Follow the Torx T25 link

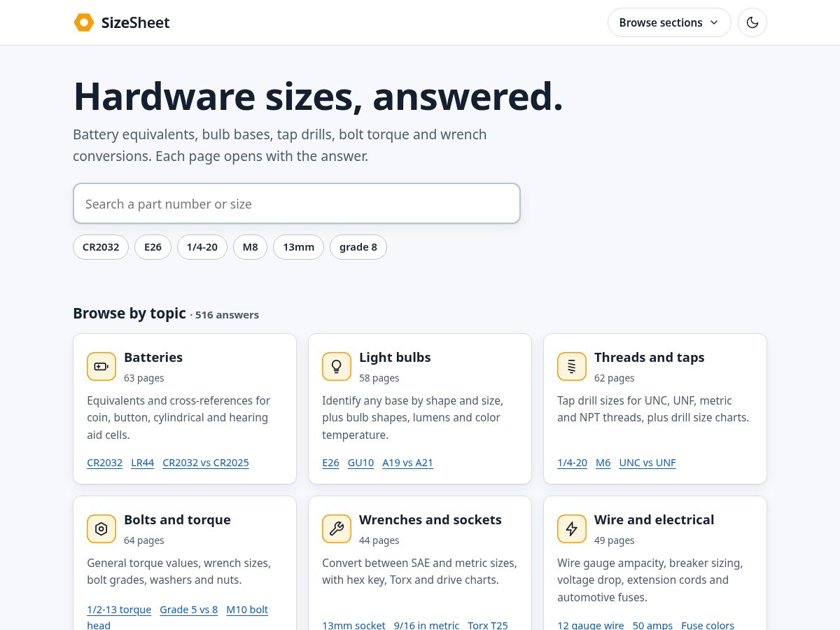[x=488, y=625]
